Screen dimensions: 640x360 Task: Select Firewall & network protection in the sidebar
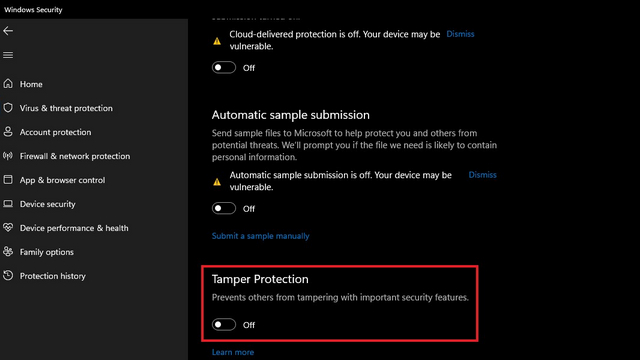pyautogui.click(x=75, y=156)
